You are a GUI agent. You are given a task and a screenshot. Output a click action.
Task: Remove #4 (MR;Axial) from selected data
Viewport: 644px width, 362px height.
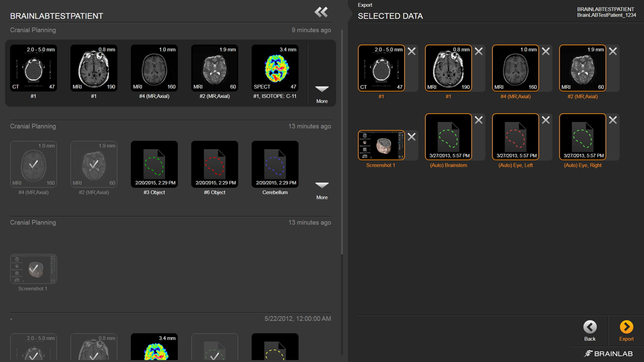546,51
